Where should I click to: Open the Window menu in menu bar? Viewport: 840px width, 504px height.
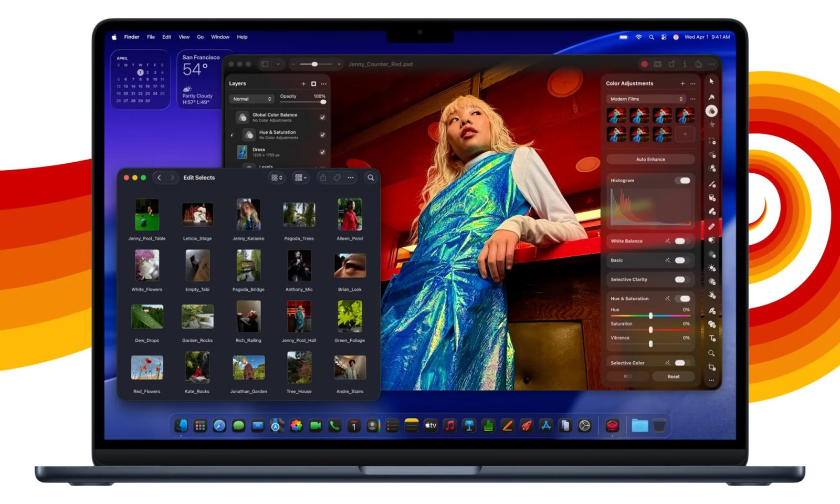(x=220, y=37)
